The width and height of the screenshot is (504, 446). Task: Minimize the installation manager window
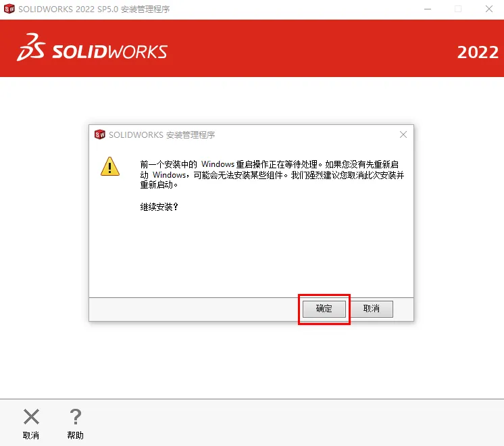(x=428, y=9)
